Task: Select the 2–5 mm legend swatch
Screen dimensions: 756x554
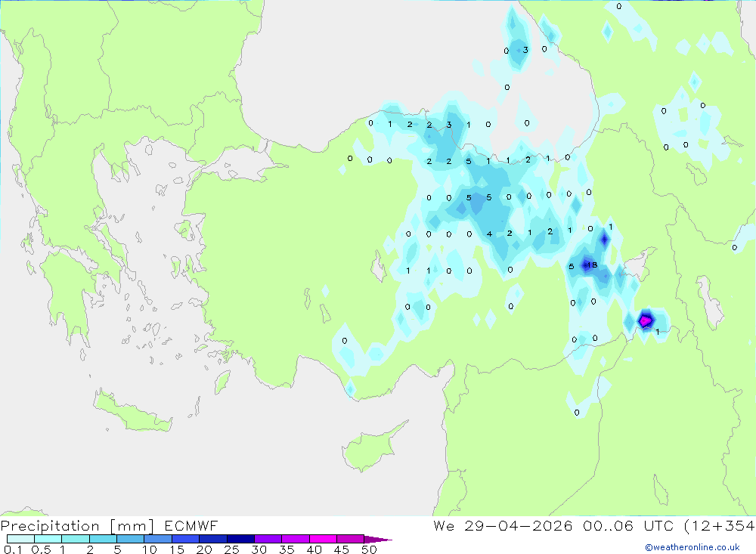Action: [103, 539]
